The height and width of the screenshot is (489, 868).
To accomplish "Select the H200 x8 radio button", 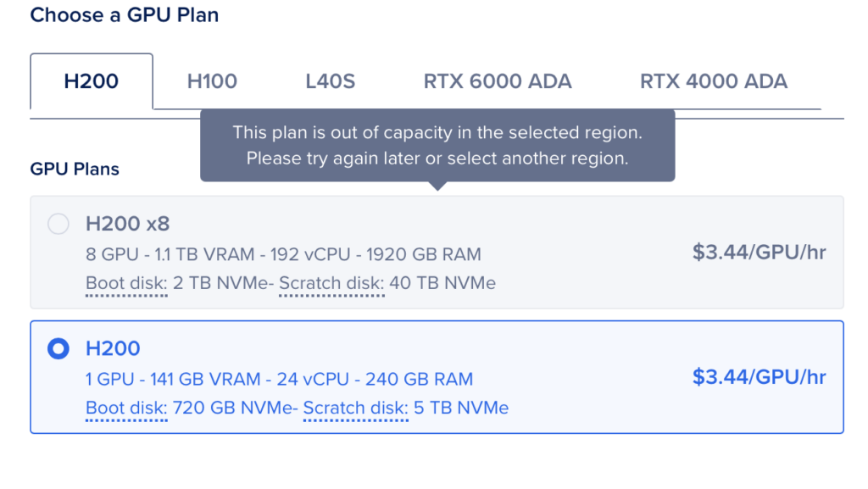I will click(x=58, y=225).
